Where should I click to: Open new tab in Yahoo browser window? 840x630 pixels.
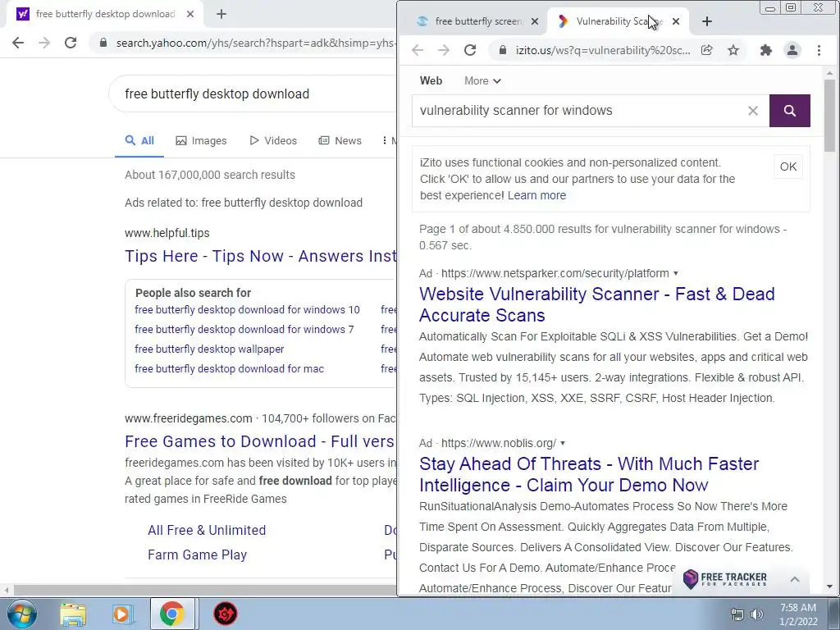point(221,15)
